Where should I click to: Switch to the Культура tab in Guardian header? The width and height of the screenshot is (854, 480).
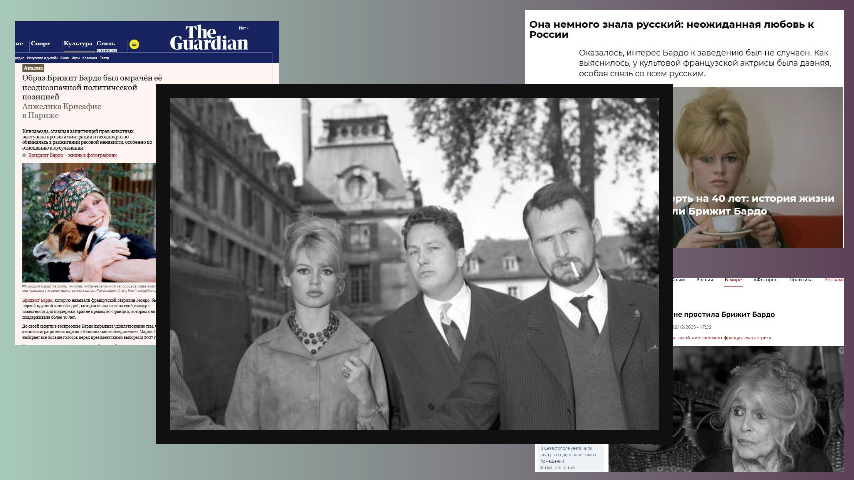[x=76, y=44]
